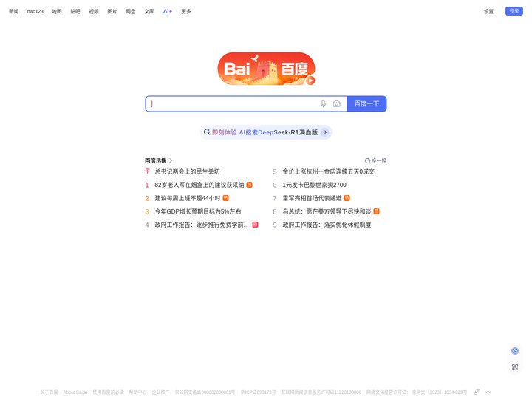Screen dimensions: 532x399
Task: Open hot search 政府工作报告：落实优化休假制度
Action: (x=327, y=225)
